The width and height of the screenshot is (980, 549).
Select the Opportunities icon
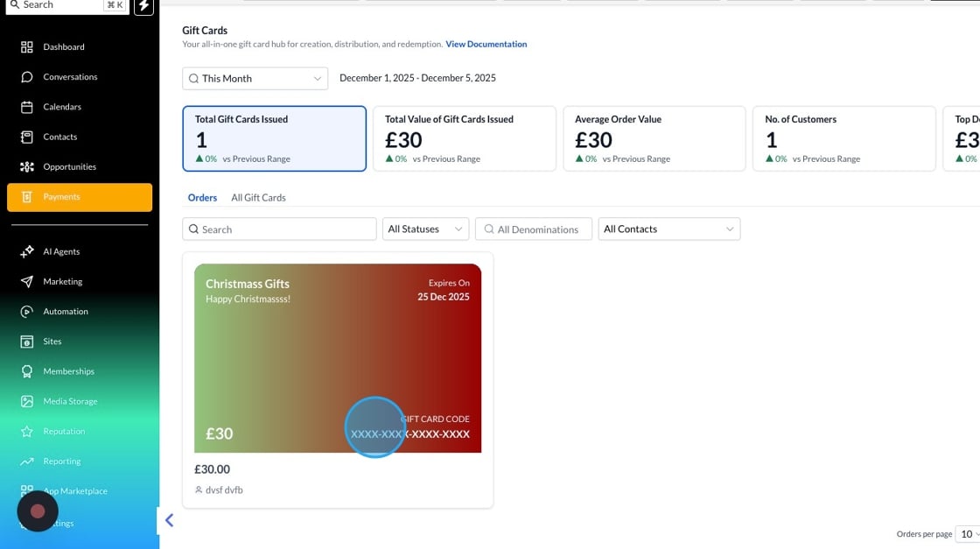27,166
